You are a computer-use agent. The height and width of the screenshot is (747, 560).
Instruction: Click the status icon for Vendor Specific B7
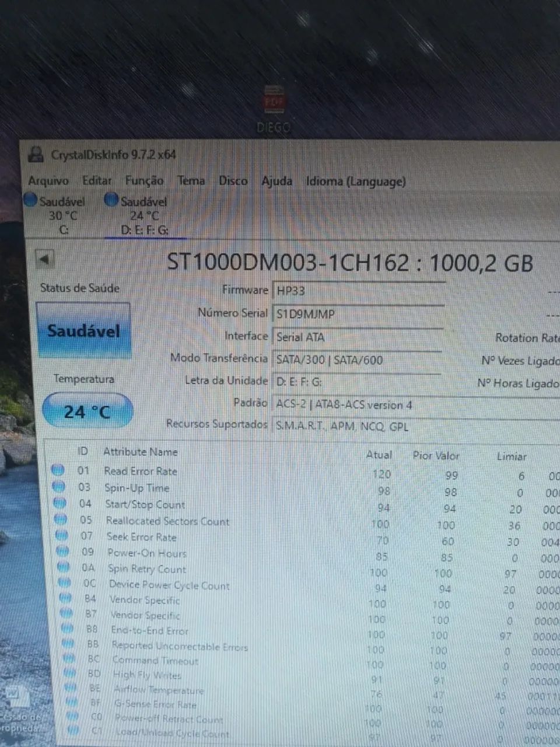(x=66, y=613)
